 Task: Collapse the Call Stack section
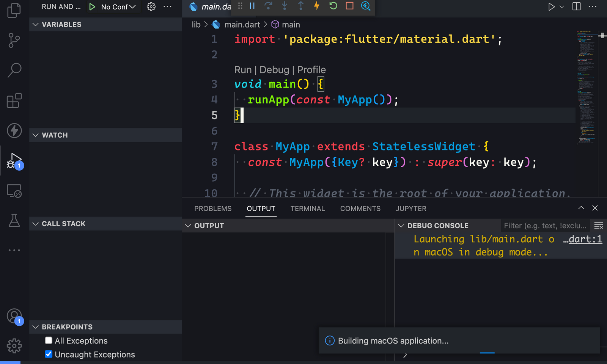(105, 224)
